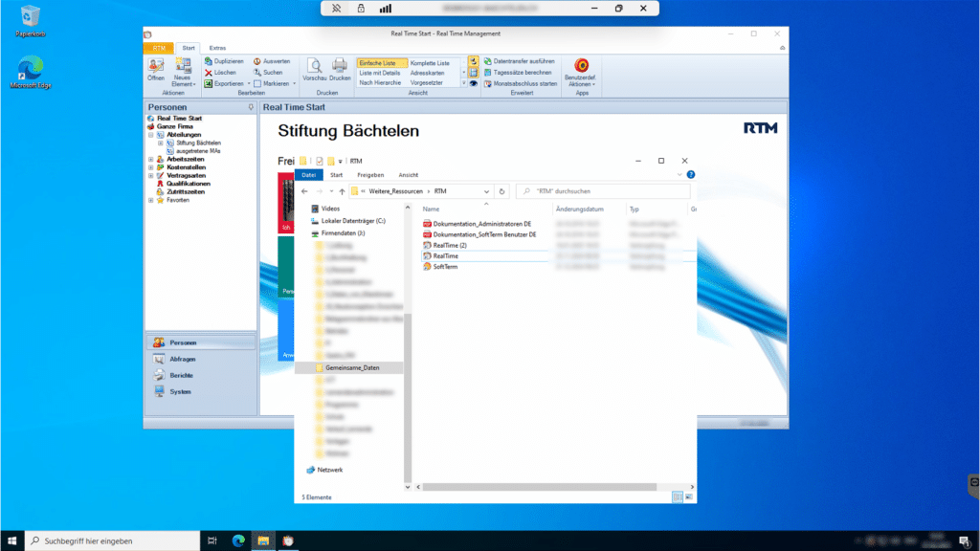Screen dimensions: 980x551
Task: Refresh the Explorer folder view
Action: click(501, 191)
